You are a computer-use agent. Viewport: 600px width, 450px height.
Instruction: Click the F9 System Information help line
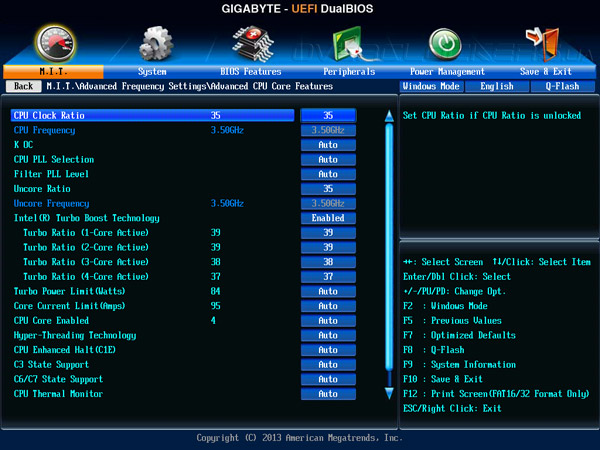459,365
